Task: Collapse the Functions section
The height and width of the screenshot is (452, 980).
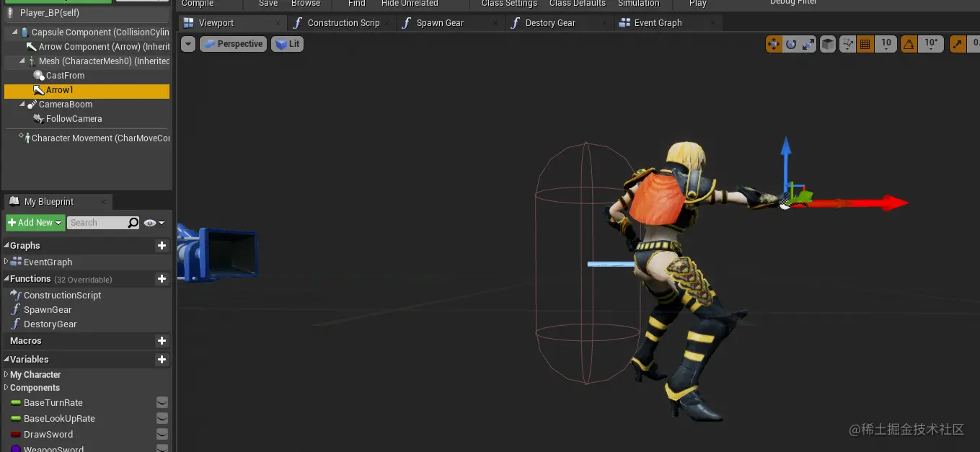Action: click(x=6, y=279)
